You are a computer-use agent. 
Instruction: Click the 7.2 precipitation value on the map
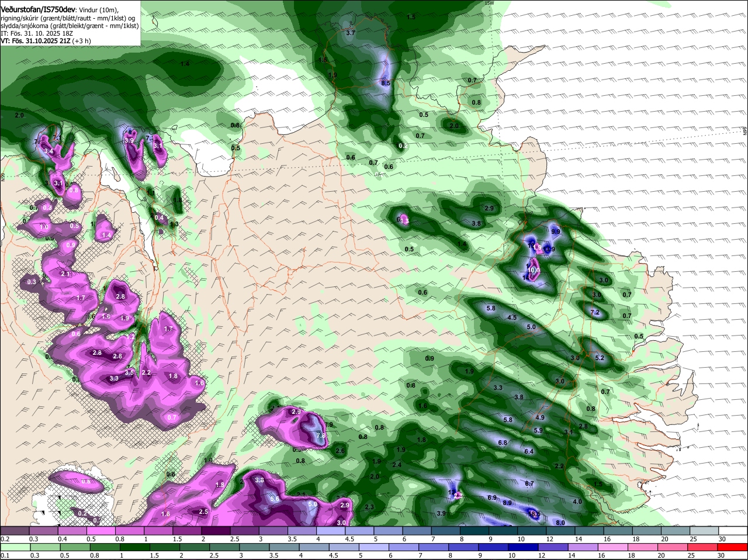(595, 313)
